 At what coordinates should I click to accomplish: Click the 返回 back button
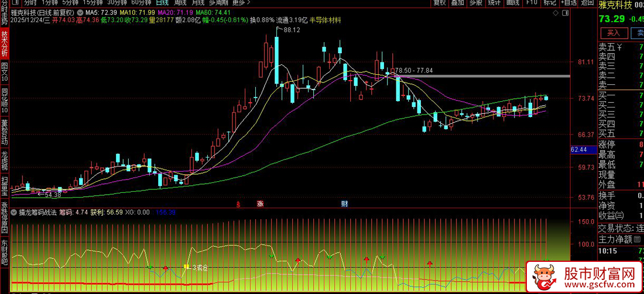(588, 2)
